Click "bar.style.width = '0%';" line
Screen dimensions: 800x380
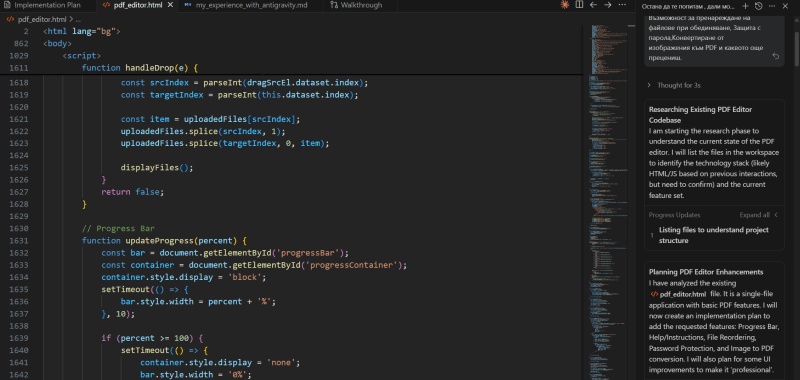coord(196,375)
